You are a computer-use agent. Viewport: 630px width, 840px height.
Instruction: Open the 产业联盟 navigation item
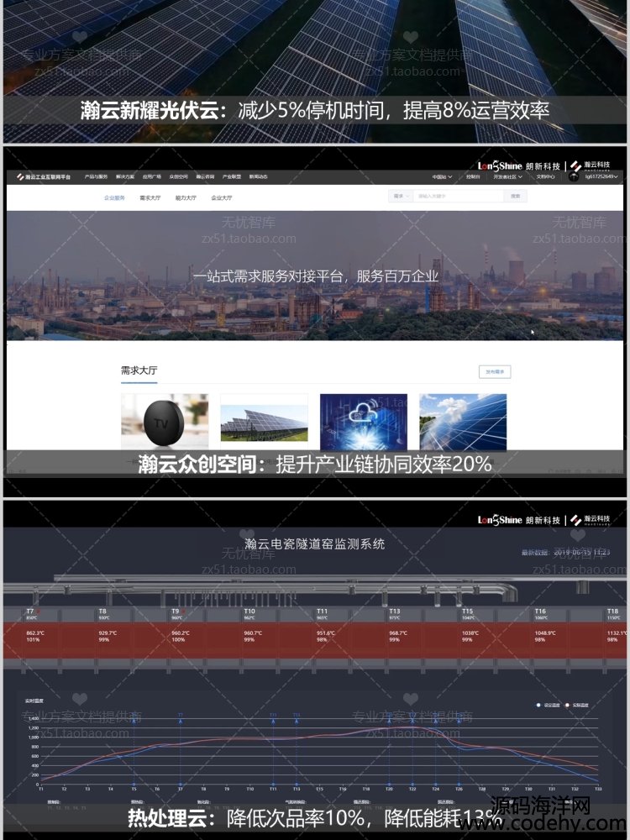pyautogui.click(x=232, y=176)
